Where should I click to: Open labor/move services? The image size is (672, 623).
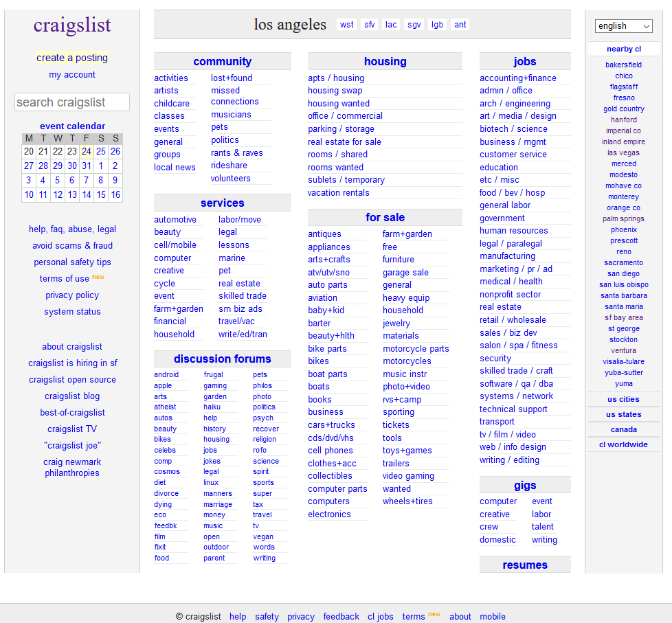pyautogui.click(x=240, y=219)
